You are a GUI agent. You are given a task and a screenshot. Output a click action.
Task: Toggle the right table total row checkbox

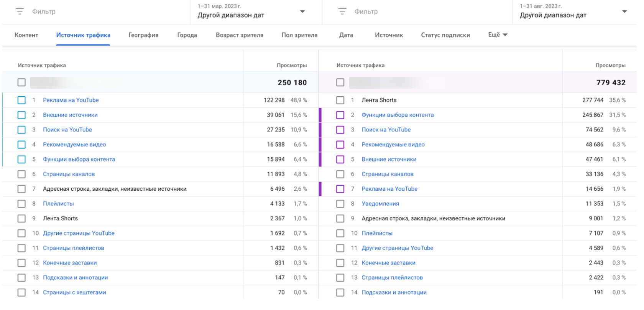(340, 82)
